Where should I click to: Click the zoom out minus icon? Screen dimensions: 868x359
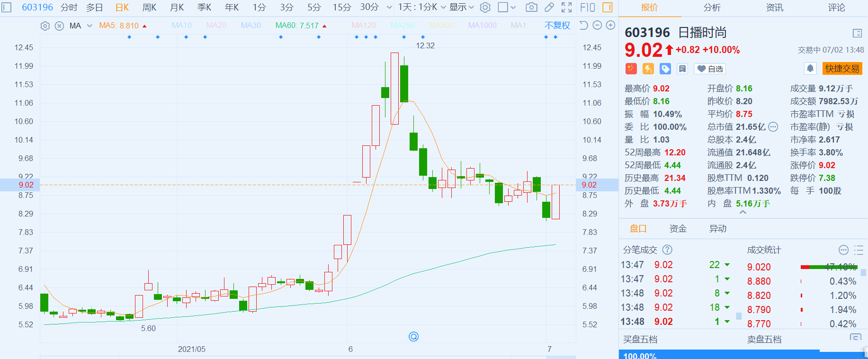click(598, 26)
